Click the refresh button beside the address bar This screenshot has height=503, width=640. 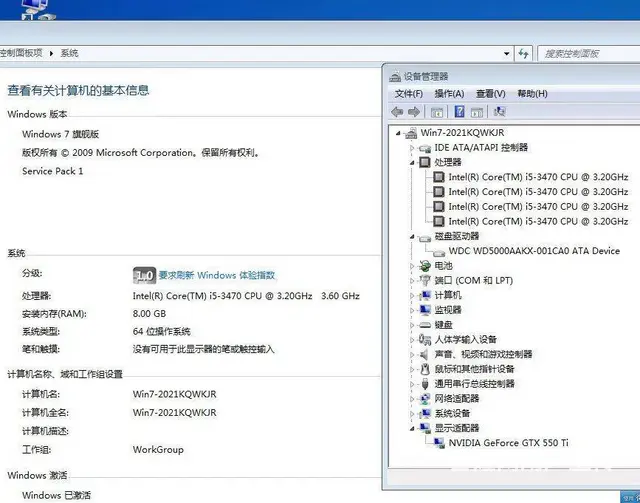pyautogui.click(x=523, y=53)
